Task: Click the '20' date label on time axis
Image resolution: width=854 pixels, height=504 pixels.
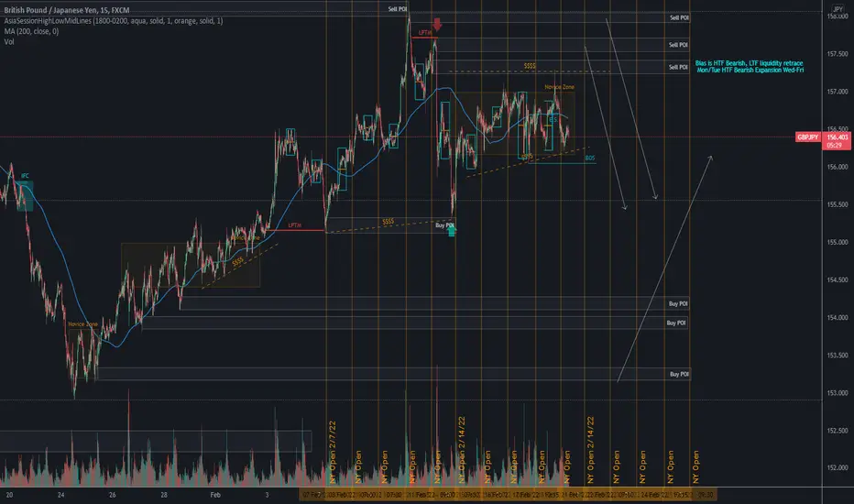Action: [x=9, y=495]
